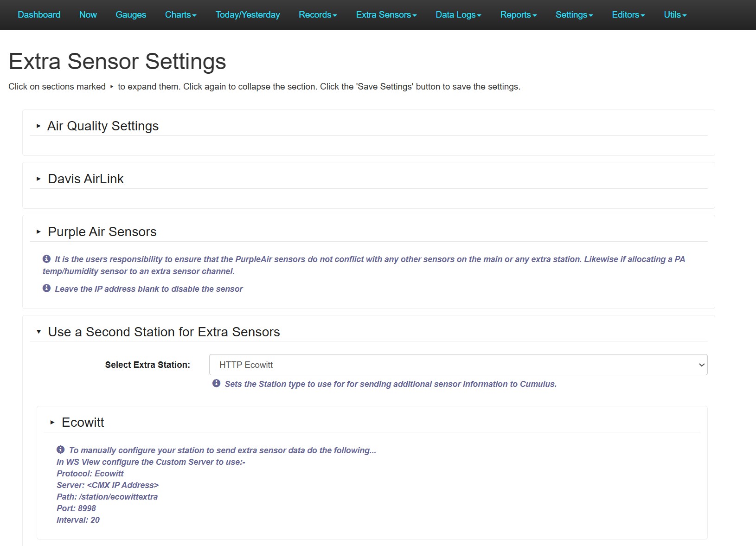This screenshot has height=546, width=756.
Task: Toggle the Purple Air Sensors section
Action: coord(102,232)
